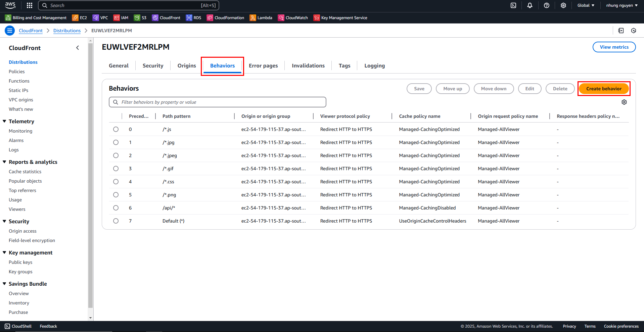Open behaviors table preferences gear
Screen dimensions: 644x332
coord(624,102)
